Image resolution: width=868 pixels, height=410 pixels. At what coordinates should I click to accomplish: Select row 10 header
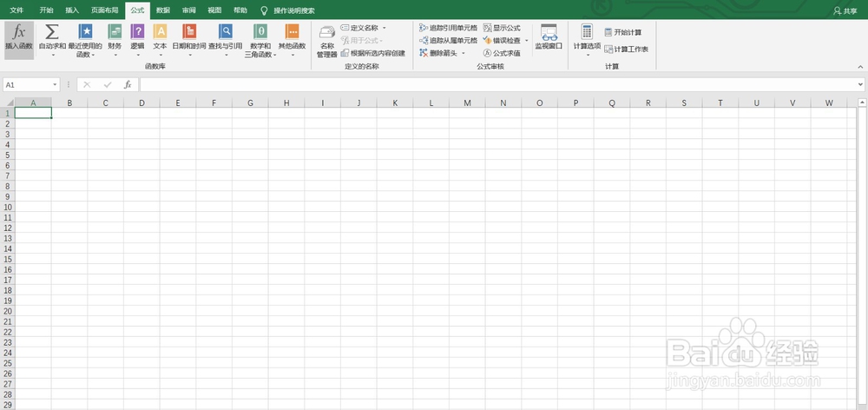[8, 207]
